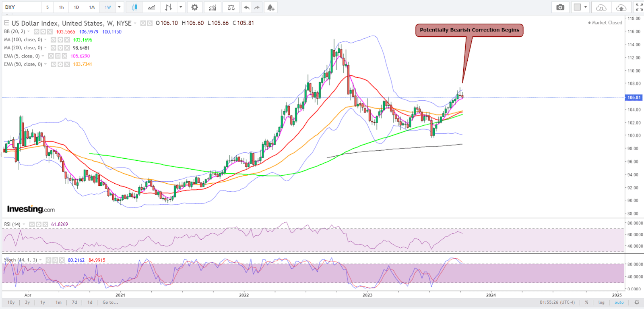
Task: Toggle the auto scale option
Action: coord(619,302)
